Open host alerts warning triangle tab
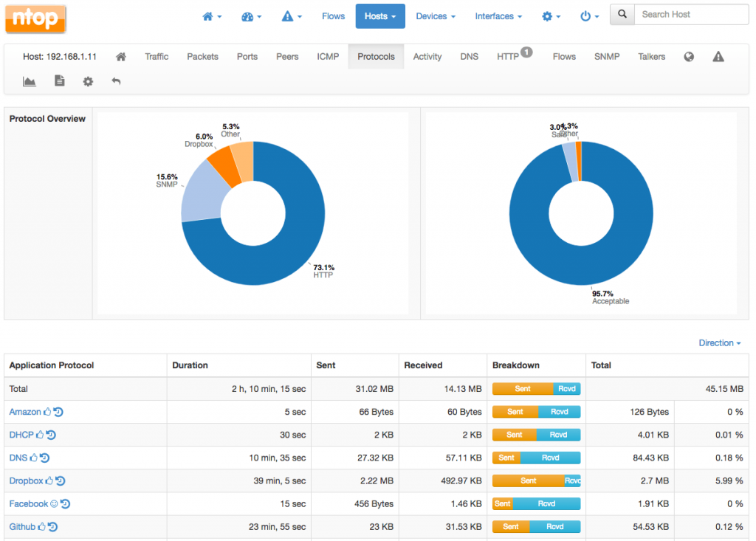The height and width of the screenshot is (541, 756). (718, 57)
